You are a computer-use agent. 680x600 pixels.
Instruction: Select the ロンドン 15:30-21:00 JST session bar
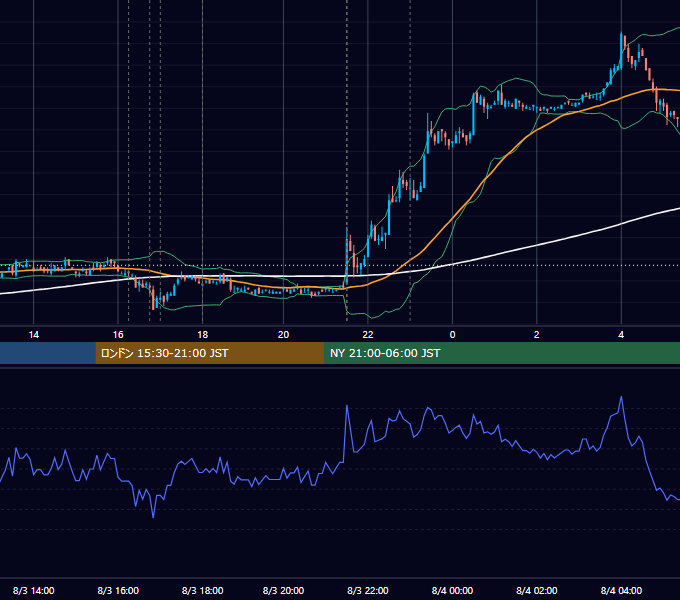209,353
